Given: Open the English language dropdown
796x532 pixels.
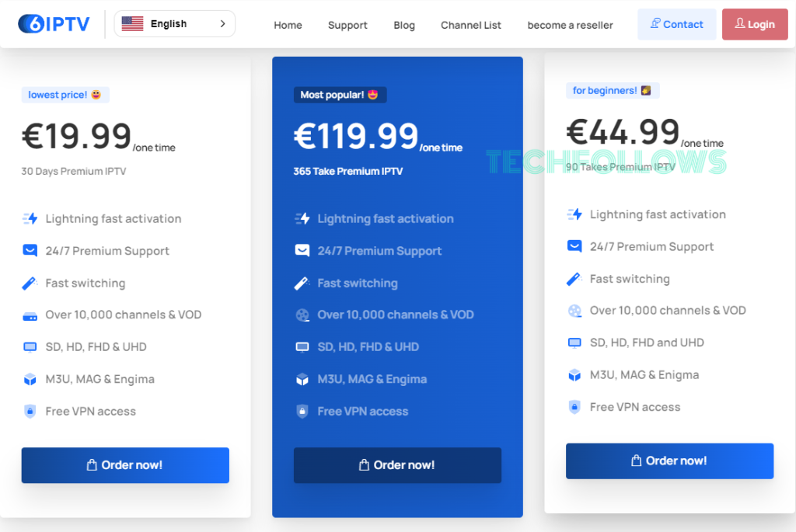Looking at the screenshot, I should pyautogui.click(x=175, y=24).
